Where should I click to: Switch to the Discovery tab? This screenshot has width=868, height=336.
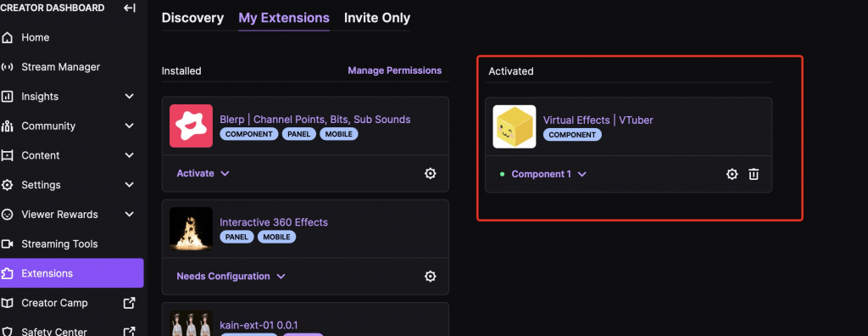[x=192, y=18]
